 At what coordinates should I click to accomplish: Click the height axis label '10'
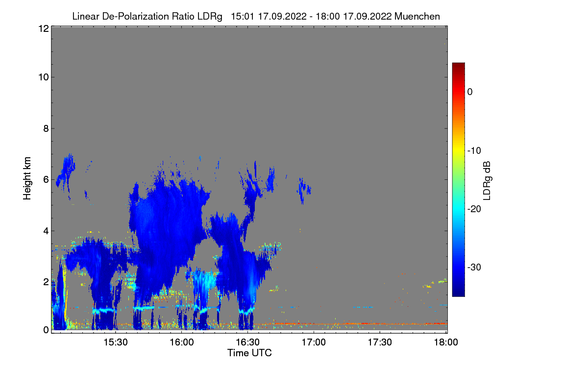pos(43,77)
